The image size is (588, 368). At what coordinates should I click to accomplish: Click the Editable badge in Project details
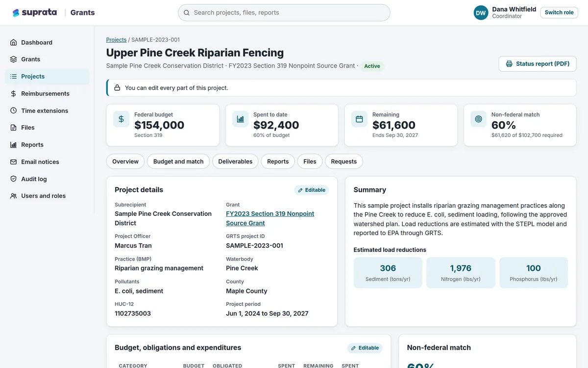point(312,190)
